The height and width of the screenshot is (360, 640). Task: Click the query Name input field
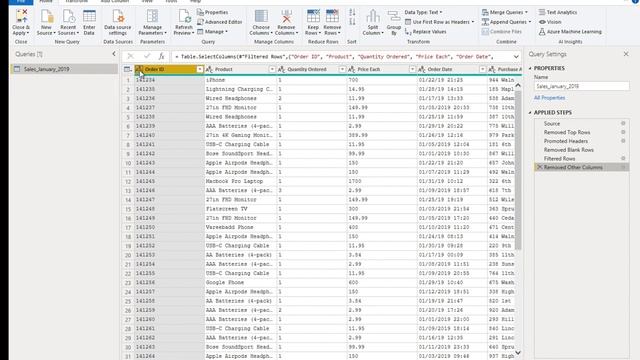coord(581,86)
